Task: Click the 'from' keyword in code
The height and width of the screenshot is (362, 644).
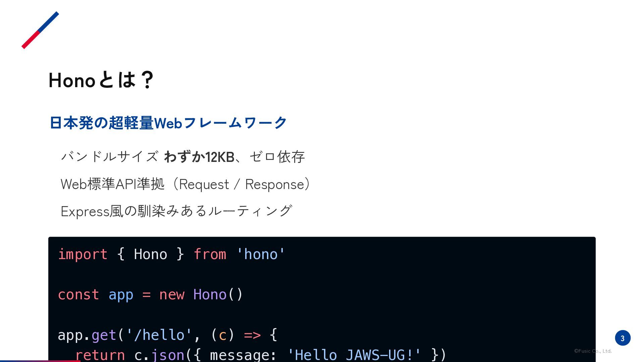Action: tap(210, 254)
